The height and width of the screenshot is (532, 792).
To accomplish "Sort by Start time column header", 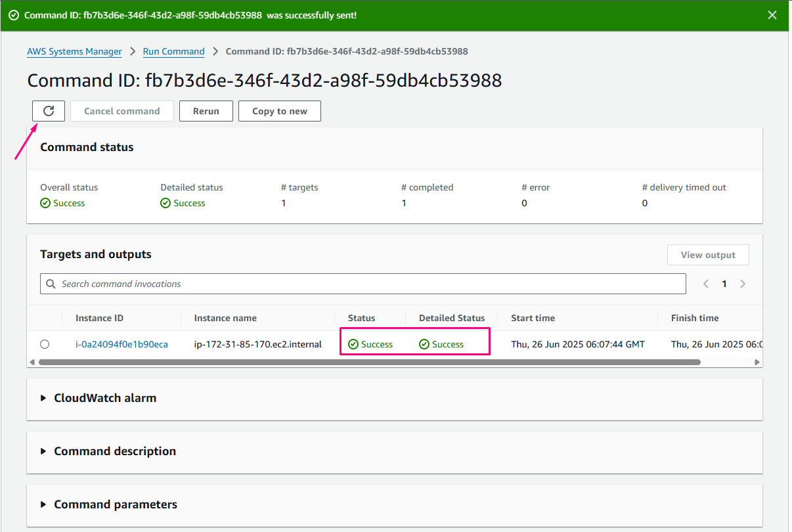I will pyautogui.click(x=533, y=318).
